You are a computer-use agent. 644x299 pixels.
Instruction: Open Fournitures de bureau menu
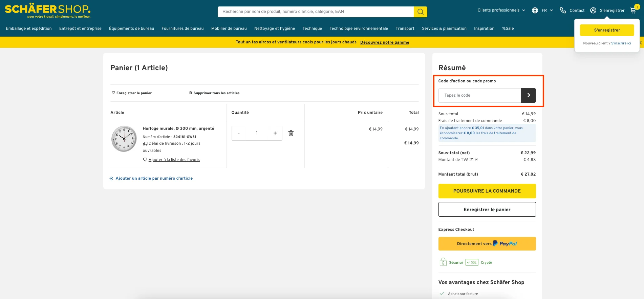(x=183, y=28)
